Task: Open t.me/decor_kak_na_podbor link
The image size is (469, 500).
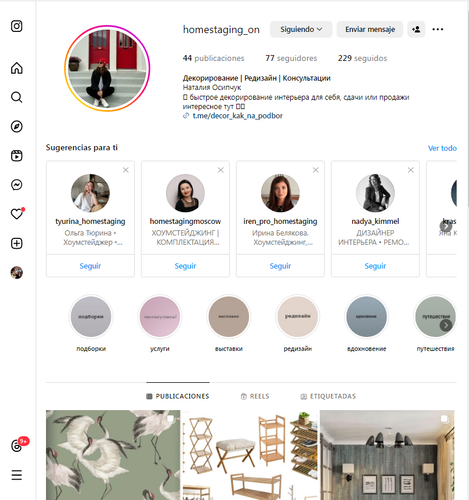Action: pyautogui.click(x=237, y=116)
